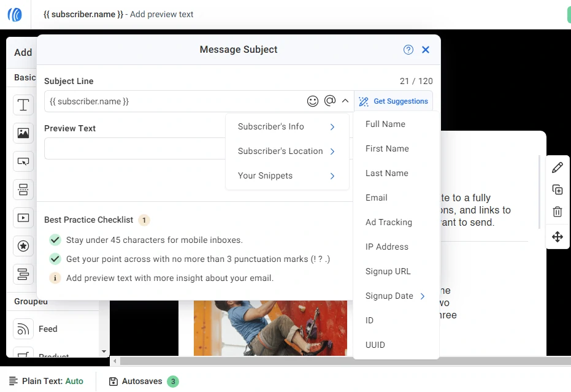Viewport: 571px width, 392px height.
Task: Select the Button element icon
Action: [x=23, y=161]
